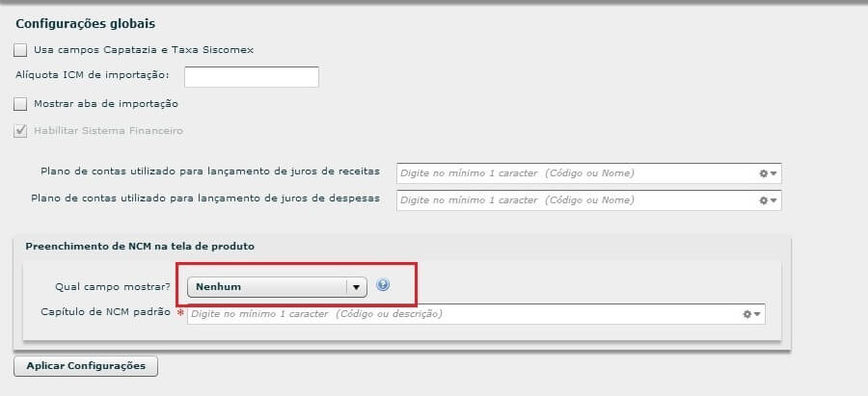The width and height of the screenshot is (868, 396).
Task: Toggle Habilitar Sistema Financeiro checkbox
Action: [x=20, y=131]
